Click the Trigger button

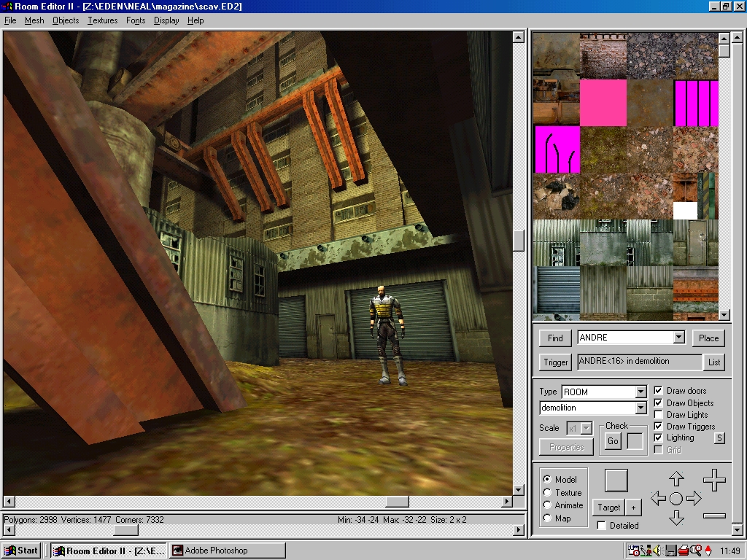pos(555,362)
